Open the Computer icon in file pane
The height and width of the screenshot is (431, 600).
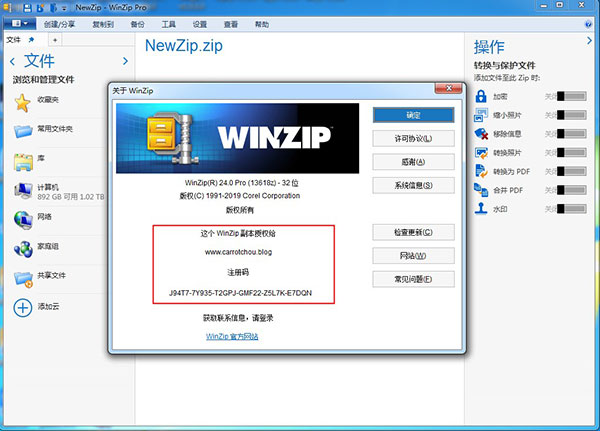(23, 190)
